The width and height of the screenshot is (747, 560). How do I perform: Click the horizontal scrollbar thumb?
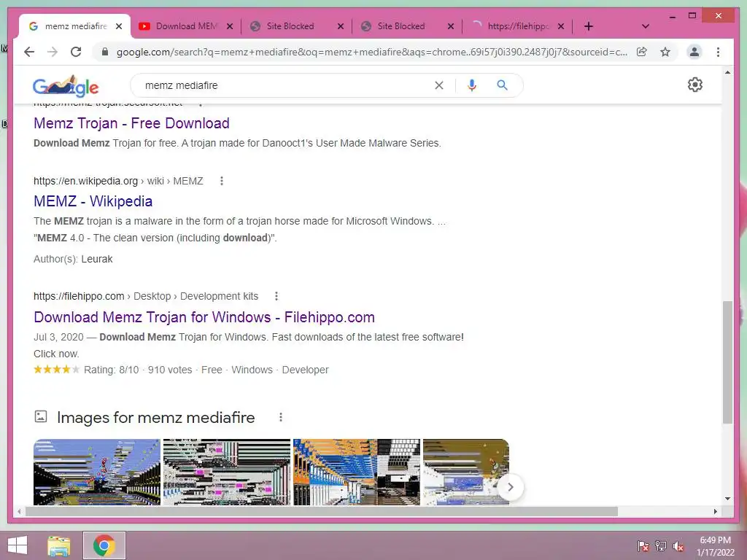[x=322, y=511]
